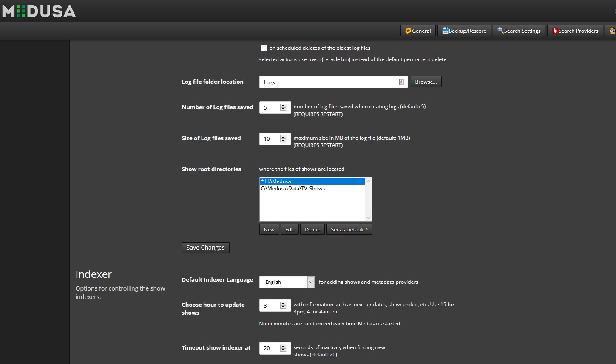Select the C:\Medusa\Data\TV_Shows root directory
The width and height of the screenshot is (616, 364).
[x=292, y=188]
